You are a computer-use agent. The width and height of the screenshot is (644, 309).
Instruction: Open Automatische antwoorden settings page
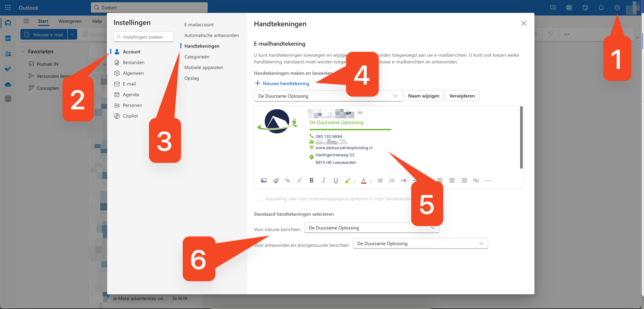tap(211, 35)
